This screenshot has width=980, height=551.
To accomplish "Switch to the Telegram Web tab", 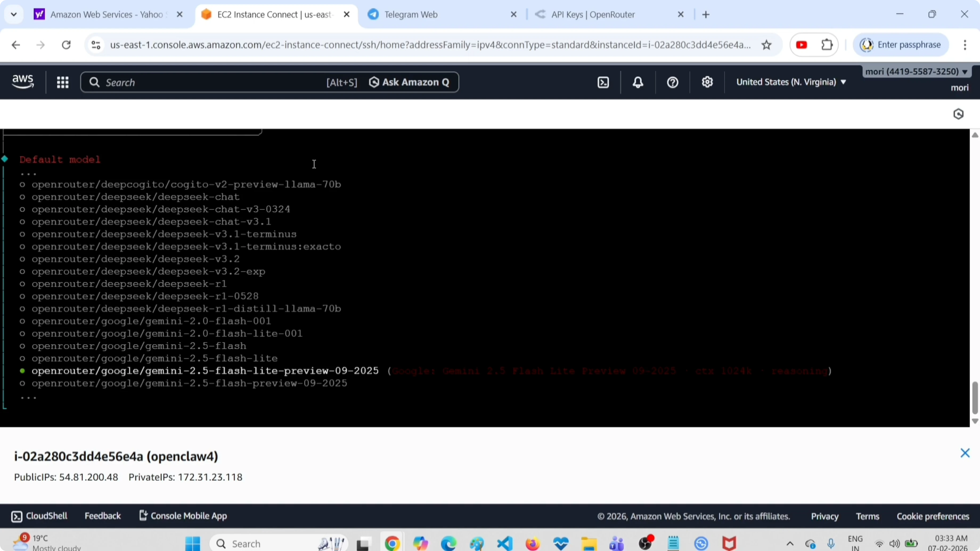I will (x=411, y=15).
